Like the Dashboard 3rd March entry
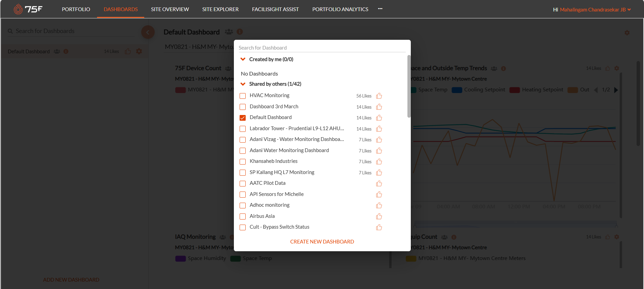 point(379,107)
